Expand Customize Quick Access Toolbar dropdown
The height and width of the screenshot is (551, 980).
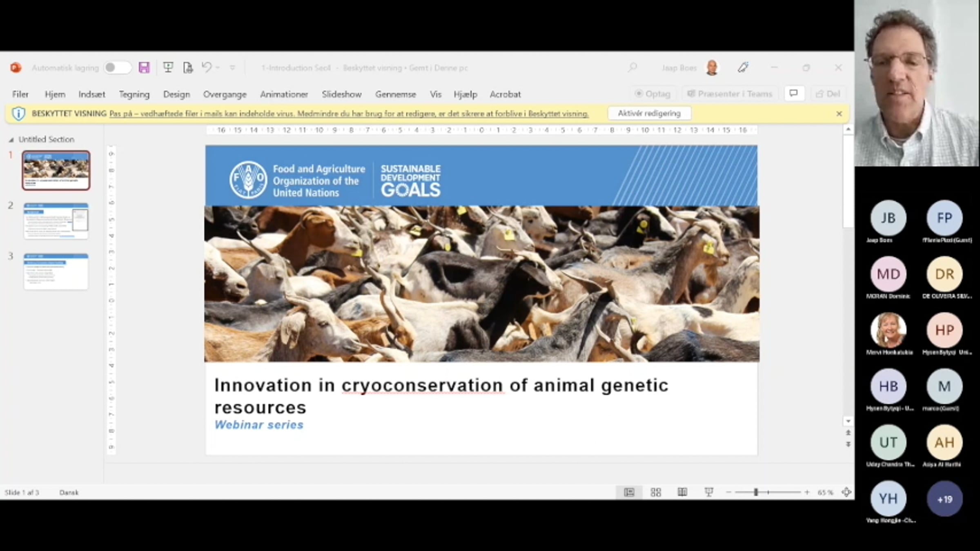(x=232, y=67)
